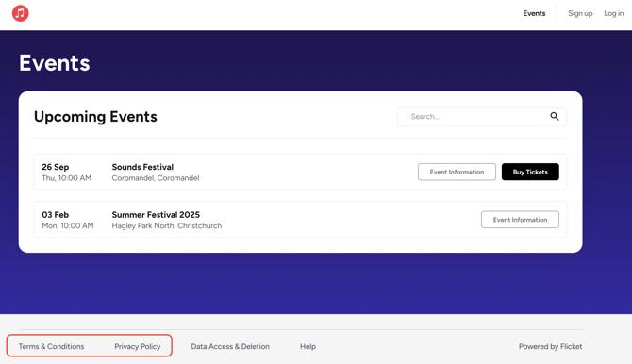632x364 pixels.
Task: Open Data Access & Deletion link
Action: tap(230, 346)
